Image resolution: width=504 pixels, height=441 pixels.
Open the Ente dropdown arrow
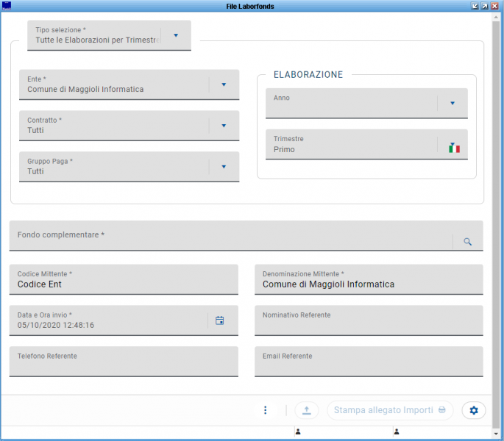coord(224,85)
